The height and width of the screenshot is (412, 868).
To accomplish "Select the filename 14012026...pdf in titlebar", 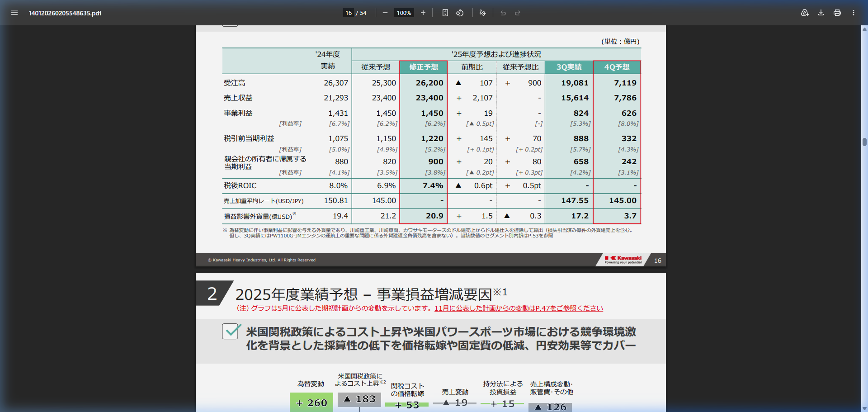I will [65, 13].
